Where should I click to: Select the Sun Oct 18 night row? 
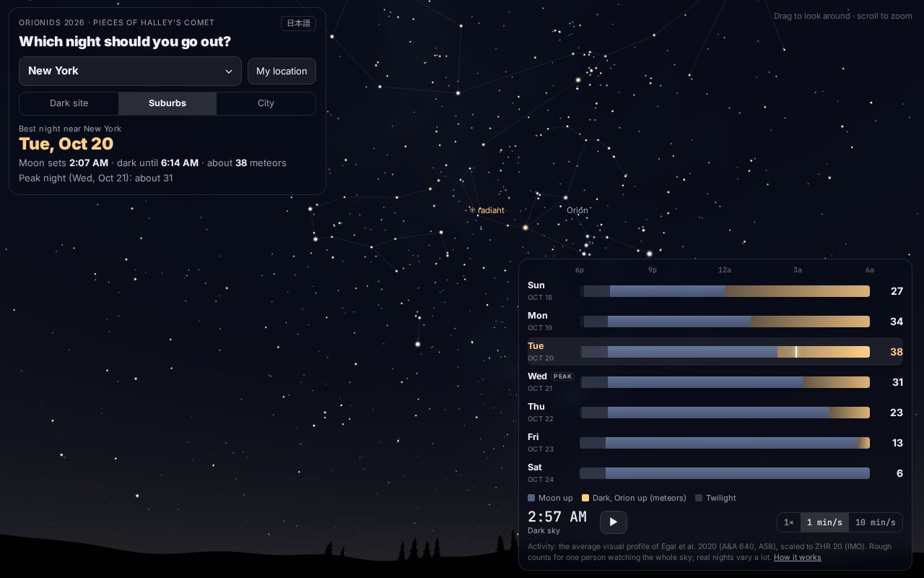pos(715,291)
